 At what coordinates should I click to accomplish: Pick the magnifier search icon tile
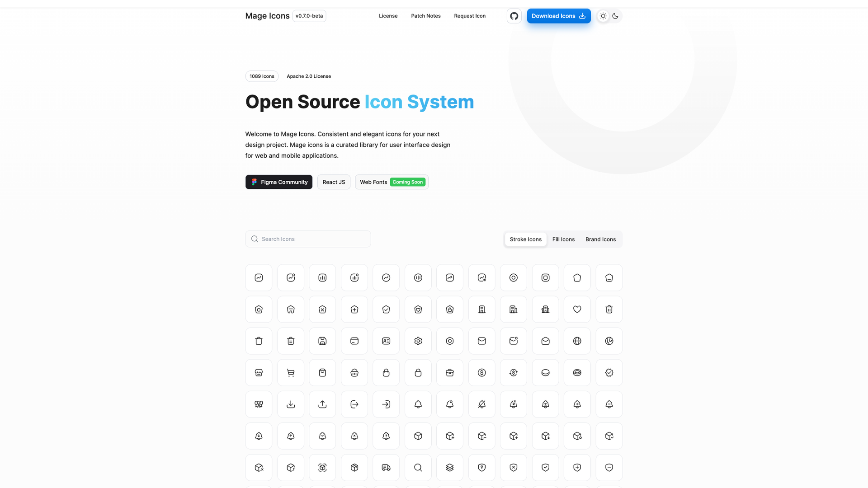418,468
